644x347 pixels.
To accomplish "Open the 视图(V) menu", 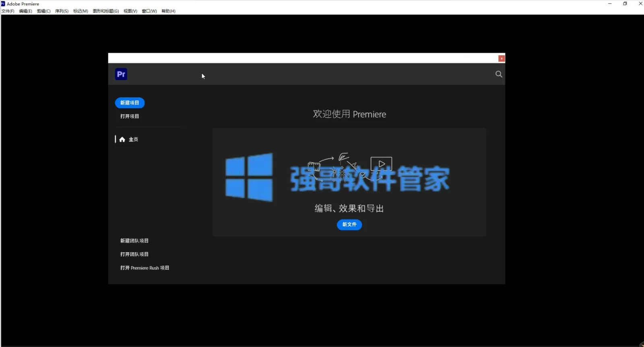I will [130, 11].
